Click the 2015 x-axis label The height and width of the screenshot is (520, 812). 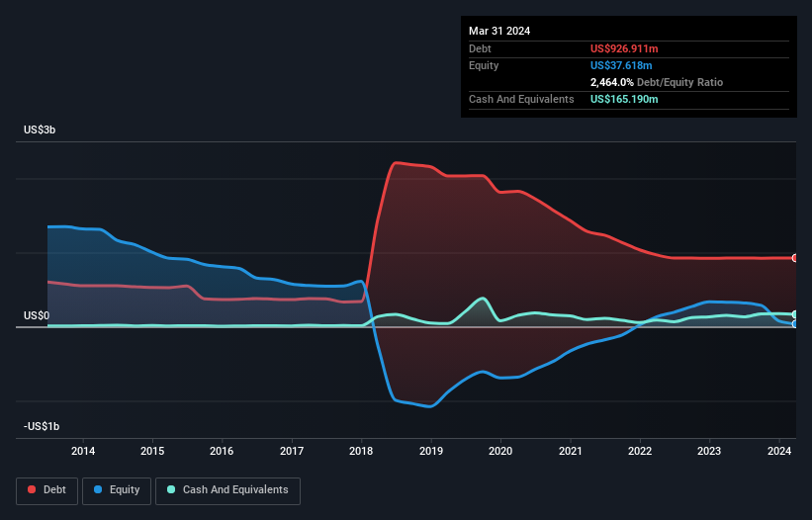click(152, 451)
